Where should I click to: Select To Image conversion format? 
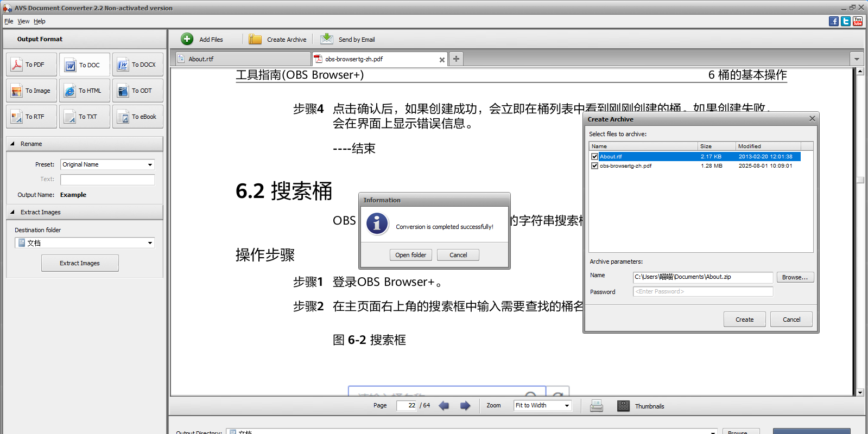click(x=31, y=91)
